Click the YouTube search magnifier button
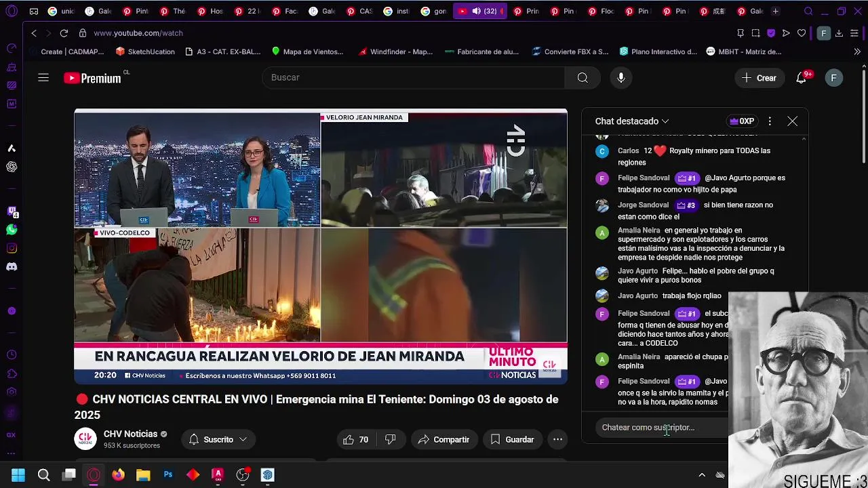 pyautogui.click(x=583, y=78)
